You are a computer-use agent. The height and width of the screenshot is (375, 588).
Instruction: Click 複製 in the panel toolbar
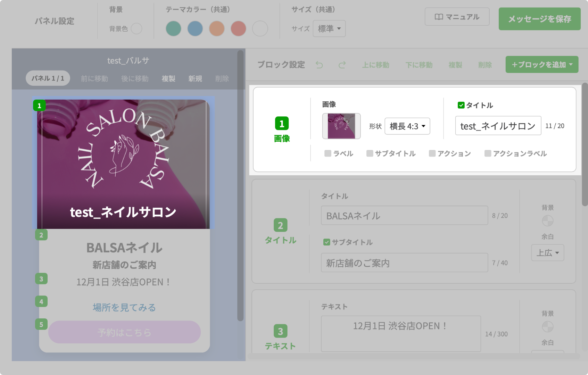click(168, 79)
